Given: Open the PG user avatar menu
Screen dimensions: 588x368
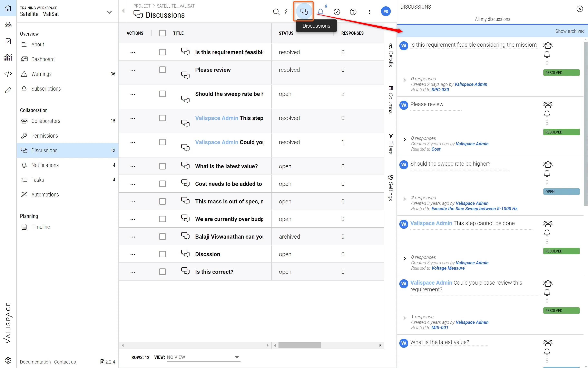Looking at the screenshot, I should point(386,11).
